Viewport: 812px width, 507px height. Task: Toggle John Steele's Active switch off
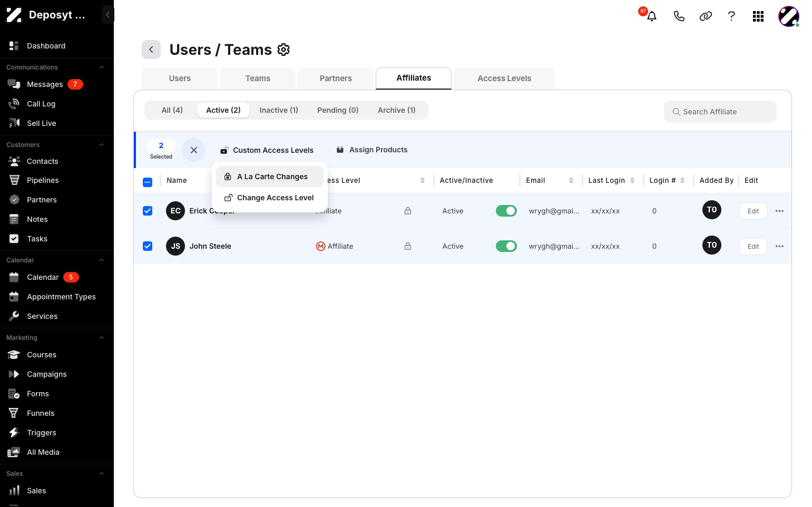[506, 246]
